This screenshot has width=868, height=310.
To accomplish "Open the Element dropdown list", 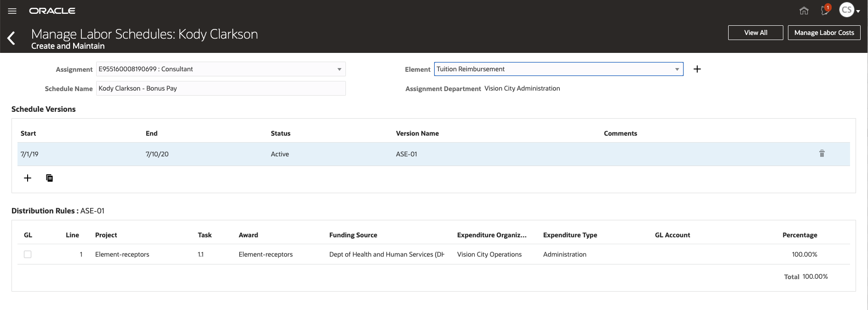I will pos(677,69).
